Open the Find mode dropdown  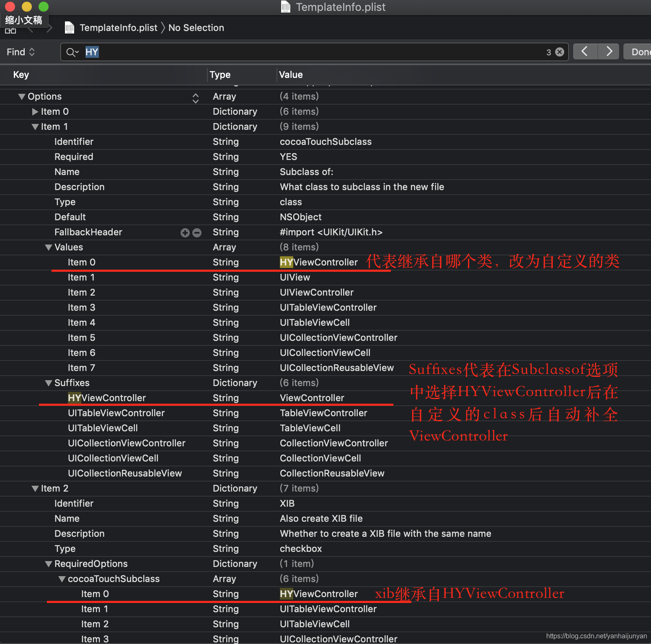21,52
